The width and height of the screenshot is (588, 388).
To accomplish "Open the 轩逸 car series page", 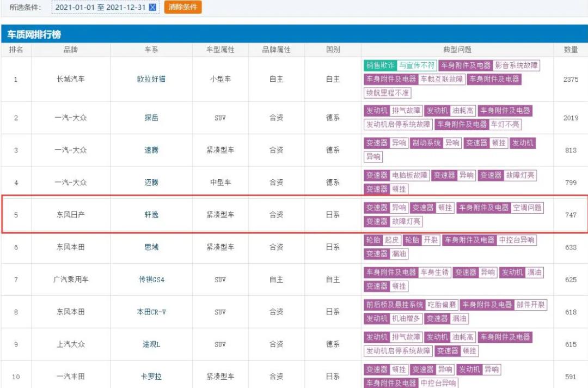I will pos(151,215).
